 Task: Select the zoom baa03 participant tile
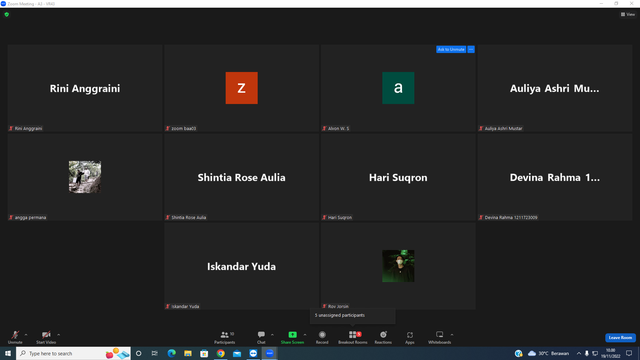[x=242, y=88]
